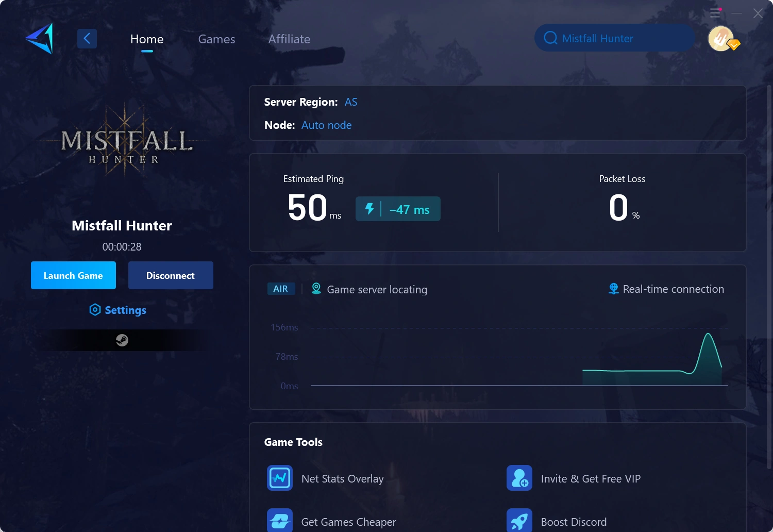Open the Games tab

(x=216, y=39)
